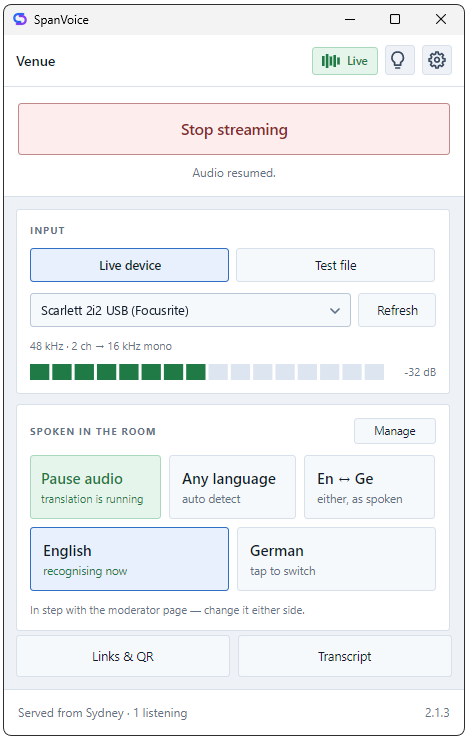Viewport: 468px width, 740px height.
Task: Click 'Served from Sydney · 1 listening' status
Action: [x=102, y=713]
